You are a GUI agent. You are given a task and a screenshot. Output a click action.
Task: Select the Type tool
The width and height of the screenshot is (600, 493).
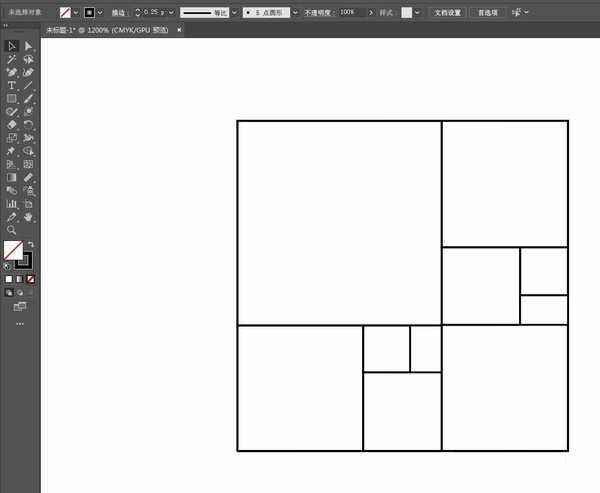(x=11, y=86)
